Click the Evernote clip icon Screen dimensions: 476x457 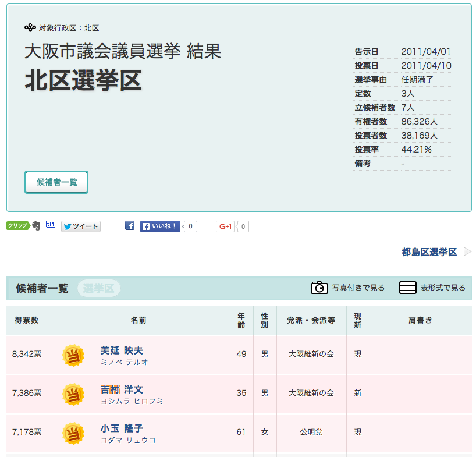tap(36, 226)
